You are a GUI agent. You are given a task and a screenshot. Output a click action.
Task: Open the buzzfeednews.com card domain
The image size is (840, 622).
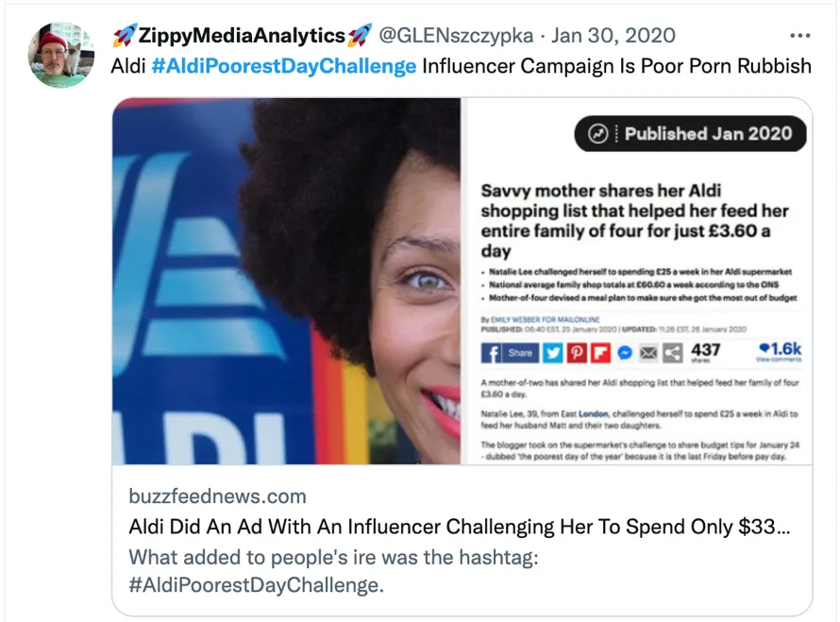pos(217,496)
